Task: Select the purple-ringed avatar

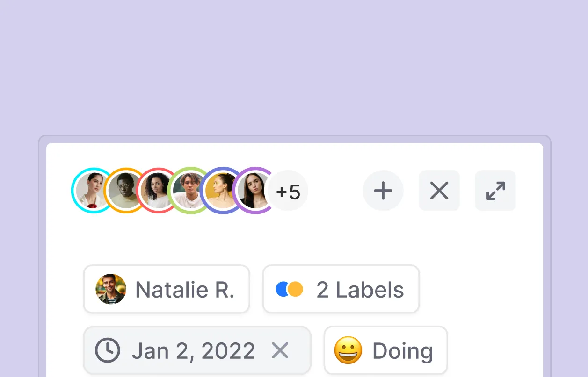Action: tap(254, 191)
